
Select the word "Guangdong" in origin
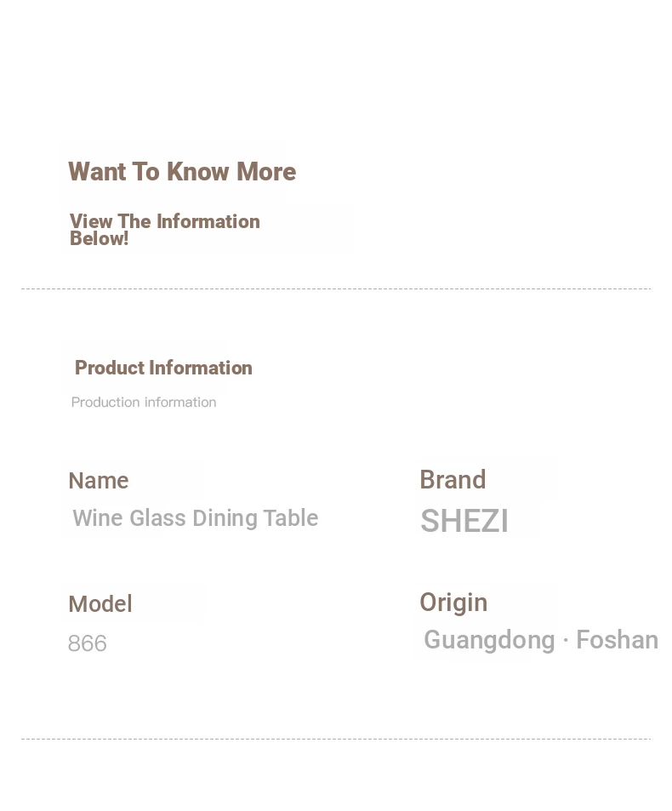(x=489, y=640)
